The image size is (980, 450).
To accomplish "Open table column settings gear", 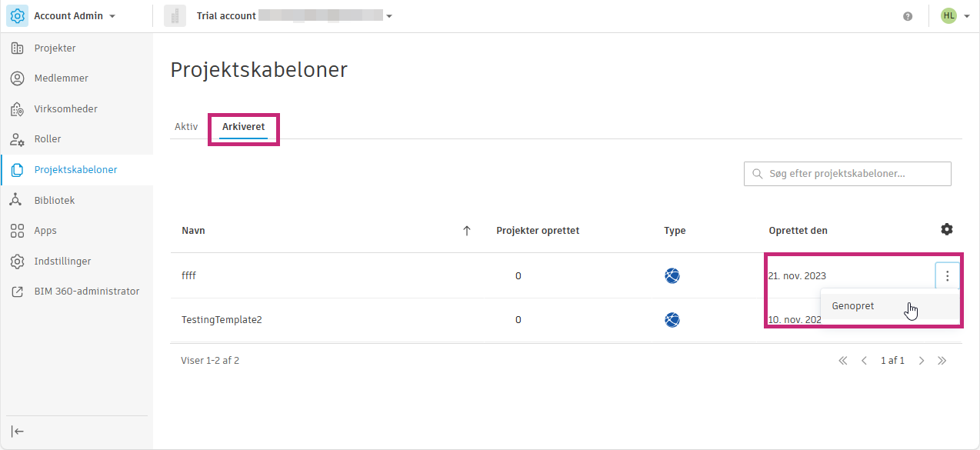I will coord(947,229).
